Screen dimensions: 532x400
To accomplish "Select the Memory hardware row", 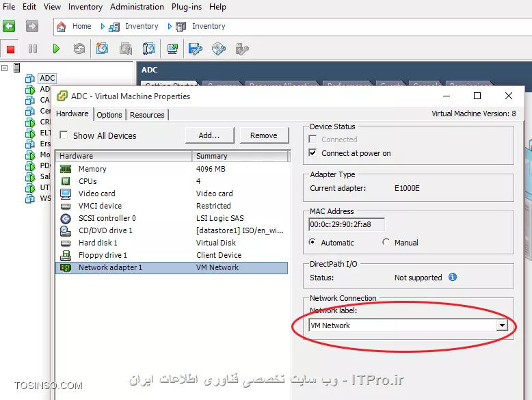I will click(172, 169).
